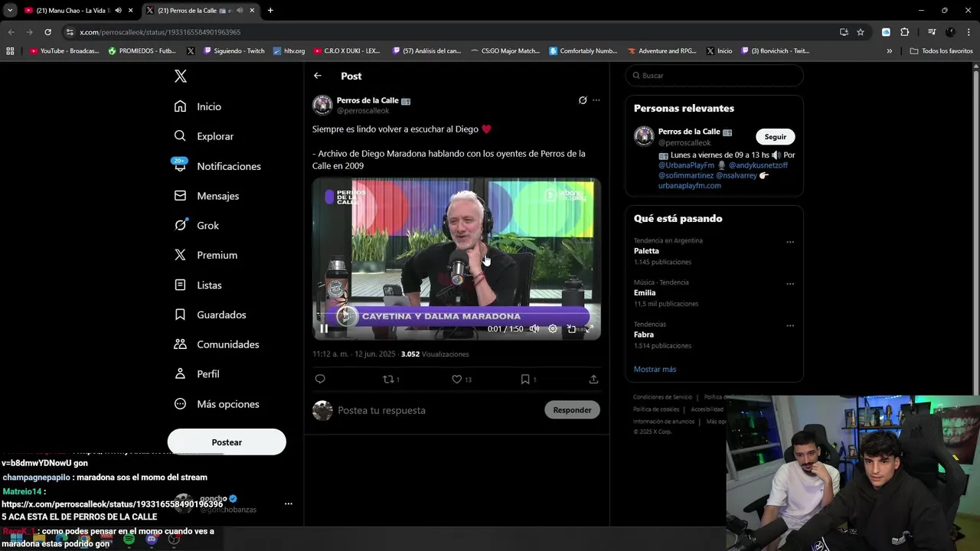Viewport: 980px width, 551px height.
Task: Open a new browser tab
Action: pyautogui.click(x=270, y=11)
